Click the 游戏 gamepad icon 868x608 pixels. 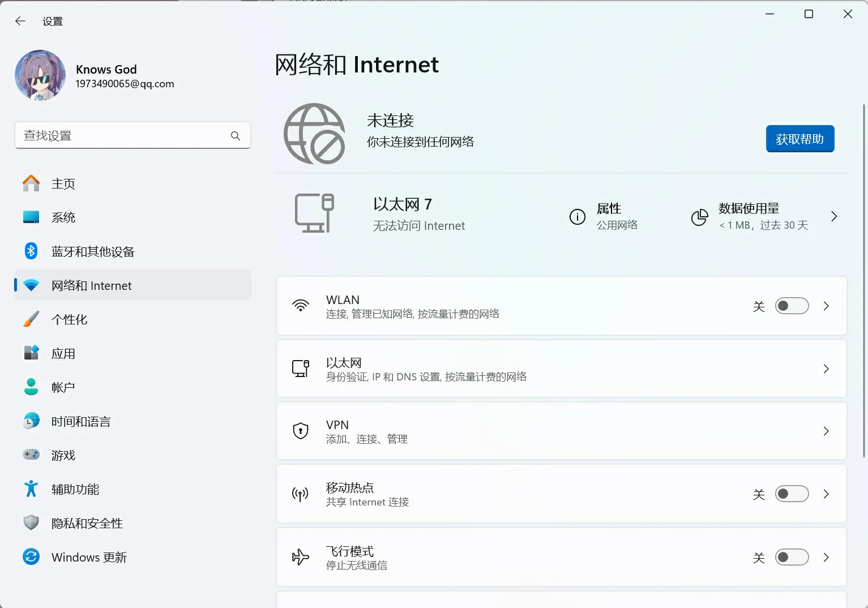click(x=31, y=455)
